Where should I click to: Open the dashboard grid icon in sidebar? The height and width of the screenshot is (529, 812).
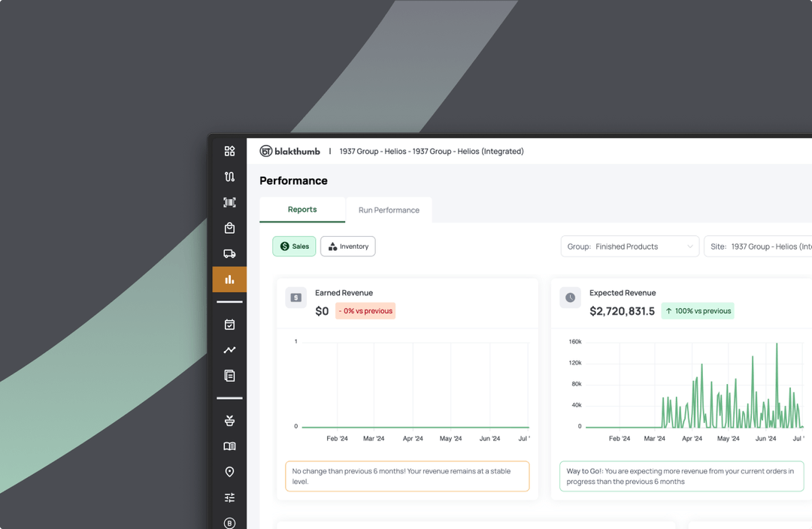[229, 151]
